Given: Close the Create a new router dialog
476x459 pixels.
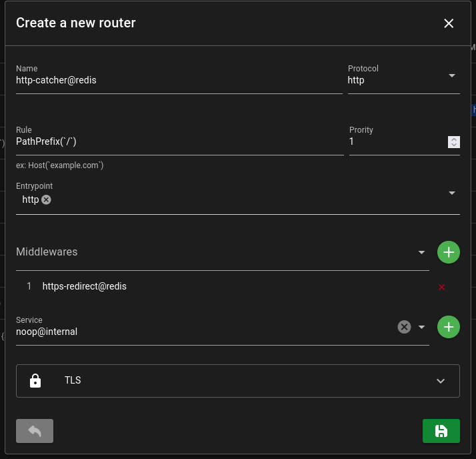Looking at the screenshot, I should point(449,23).
